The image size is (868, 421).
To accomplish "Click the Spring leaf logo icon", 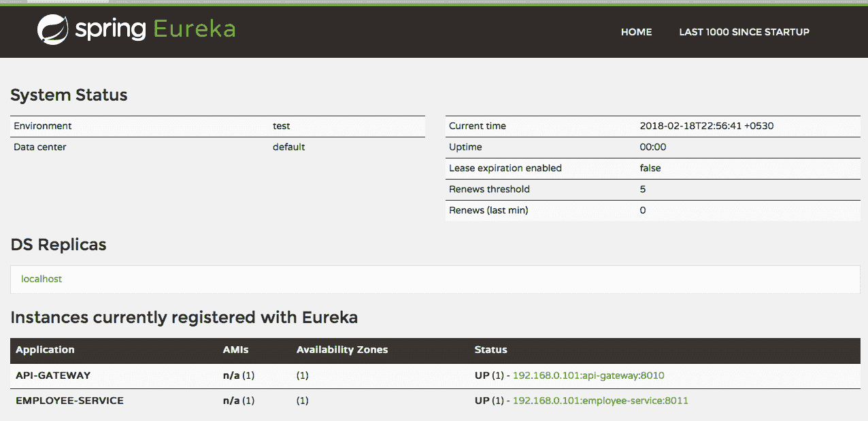I will coord(52,29).
